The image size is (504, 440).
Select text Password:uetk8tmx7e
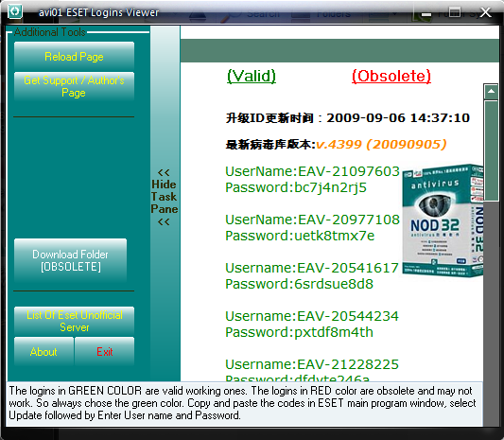[300, 236]
